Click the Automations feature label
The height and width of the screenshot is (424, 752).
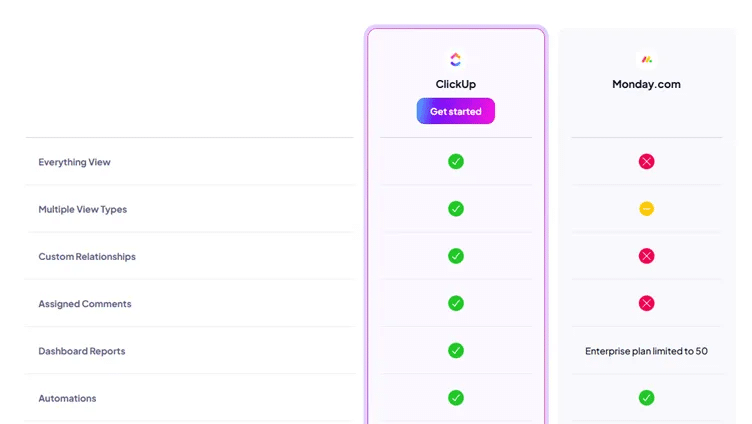point(67,398)
